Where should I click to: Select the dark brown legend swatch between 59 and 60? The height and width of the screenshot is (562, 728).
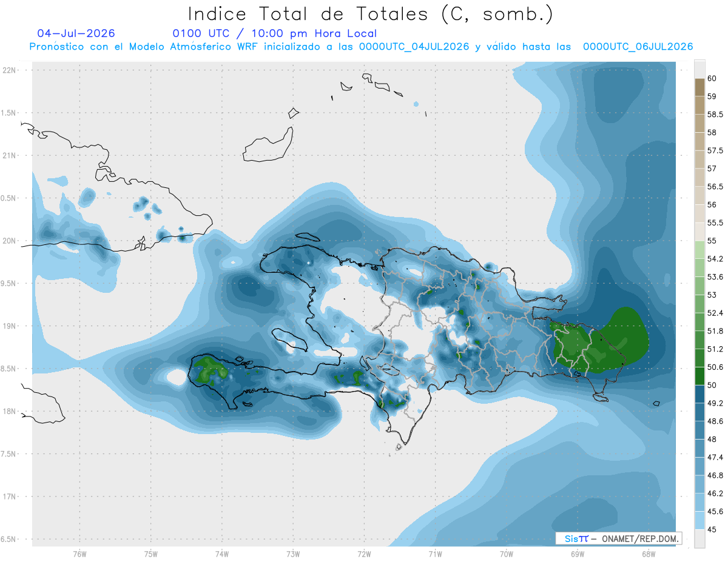pos(699,87)
